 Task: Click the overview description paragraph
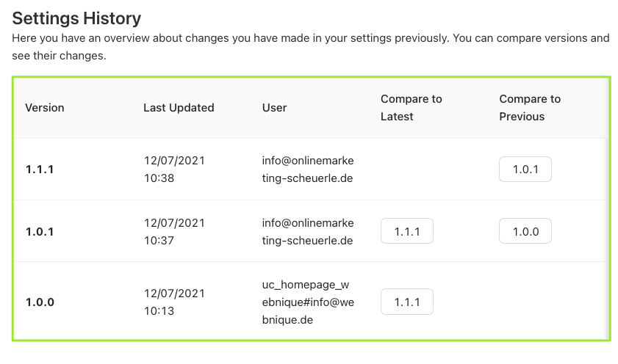310,46
